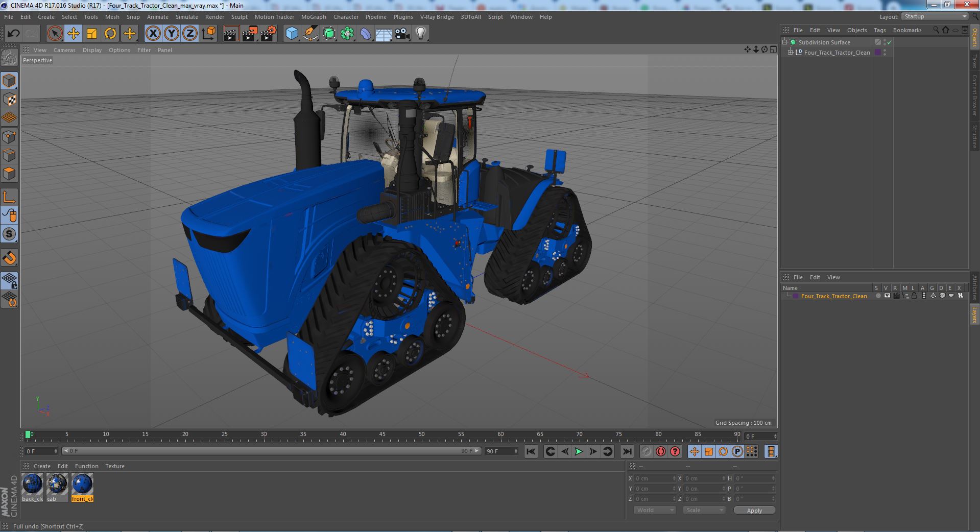Image resolution: width=980 pixels, height=532 pixels.
Task: Click purple layer swatch of Four_Track_Tractor_Clean object
Action: click(878, 53)
